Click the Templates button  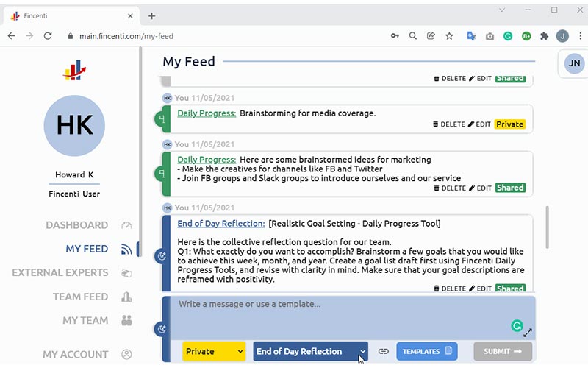tap(427, 352)
